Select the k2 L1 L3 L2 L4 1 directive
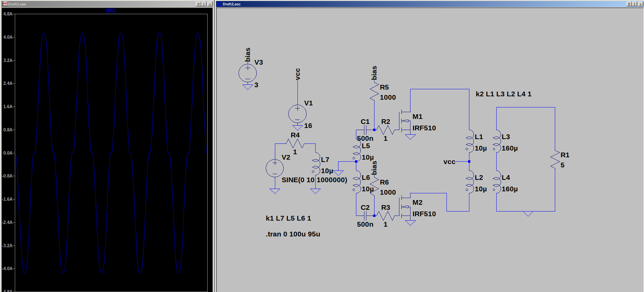This screenshot has height=292, width=644. coord(503,94)
